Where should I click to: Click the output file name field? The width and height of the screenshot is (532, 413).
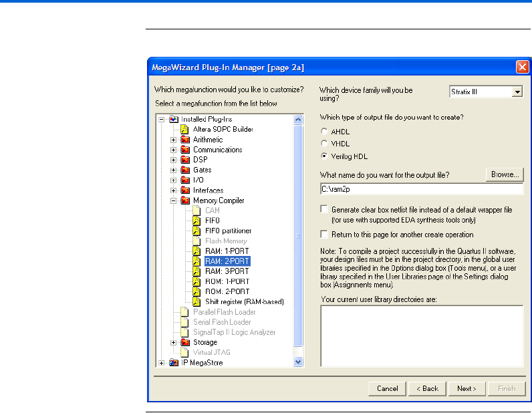422,189
